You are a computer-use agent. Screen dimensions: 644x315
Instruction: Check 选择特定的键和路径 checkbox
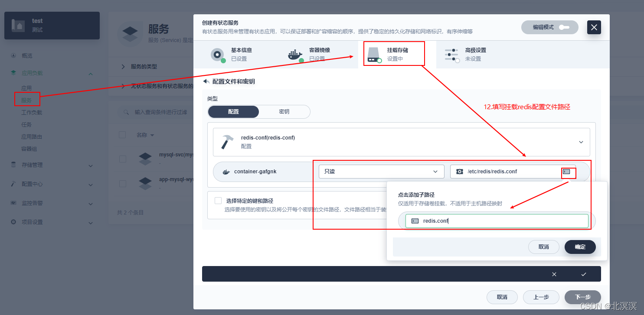tap(218, 201)
